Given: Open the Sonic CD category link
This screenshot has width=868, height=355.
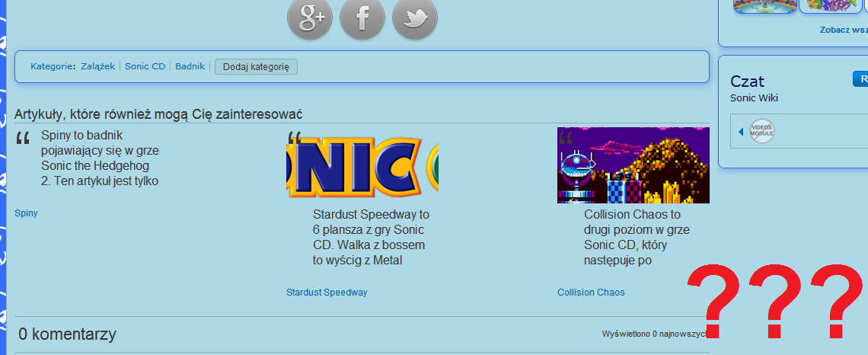Looking at the screenshot, I should click(x=145, y=66).
